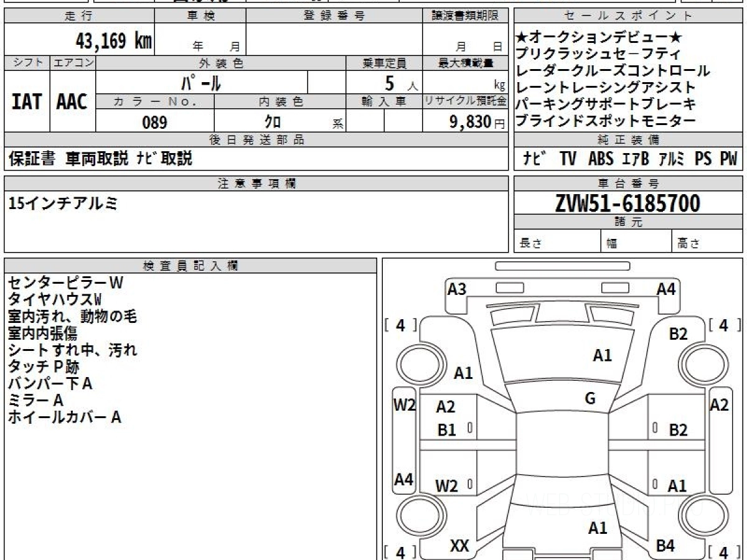The image size is (747, 560).
Task: Click the TV equipment entry
Action: coord(567,159)
